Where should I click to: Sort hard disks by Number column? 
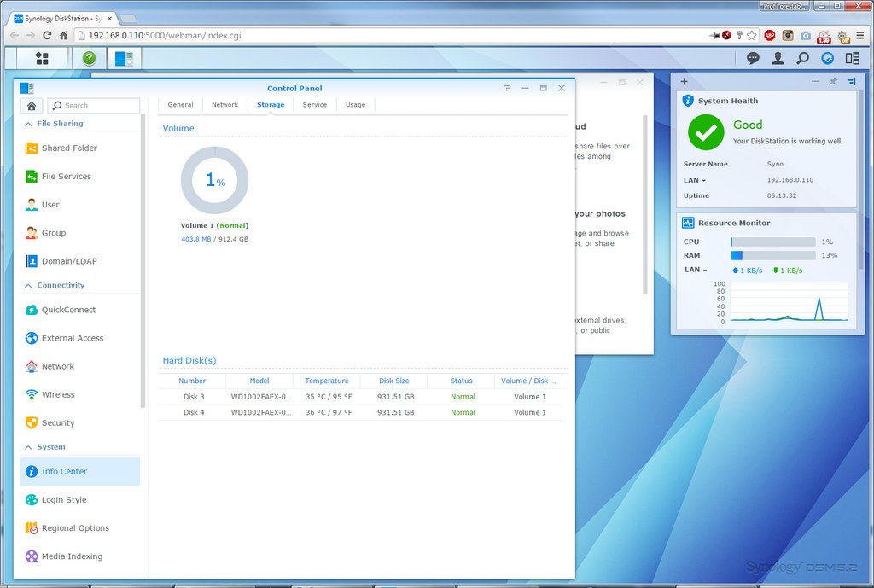(192, 381)
